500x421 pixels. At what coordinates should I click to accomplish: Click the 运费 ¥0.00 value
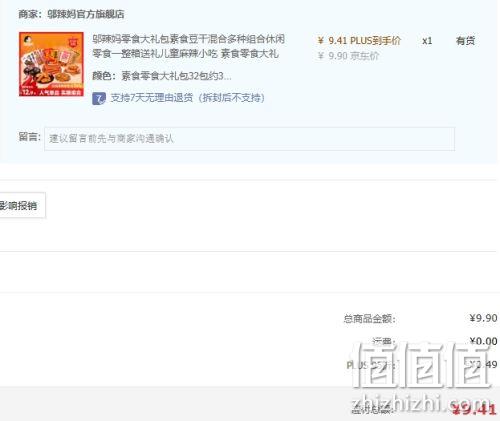[x=483, y=341]
